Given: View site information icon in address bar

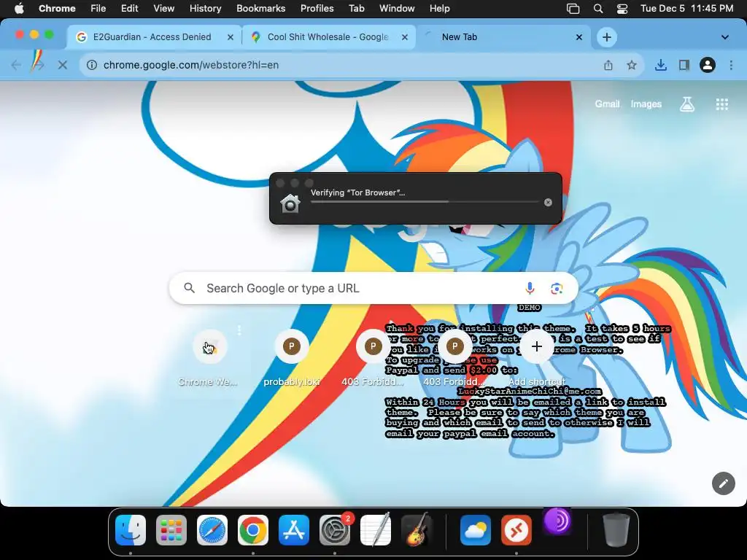Looking at the screenshot, I should click(x=92, y=65).
